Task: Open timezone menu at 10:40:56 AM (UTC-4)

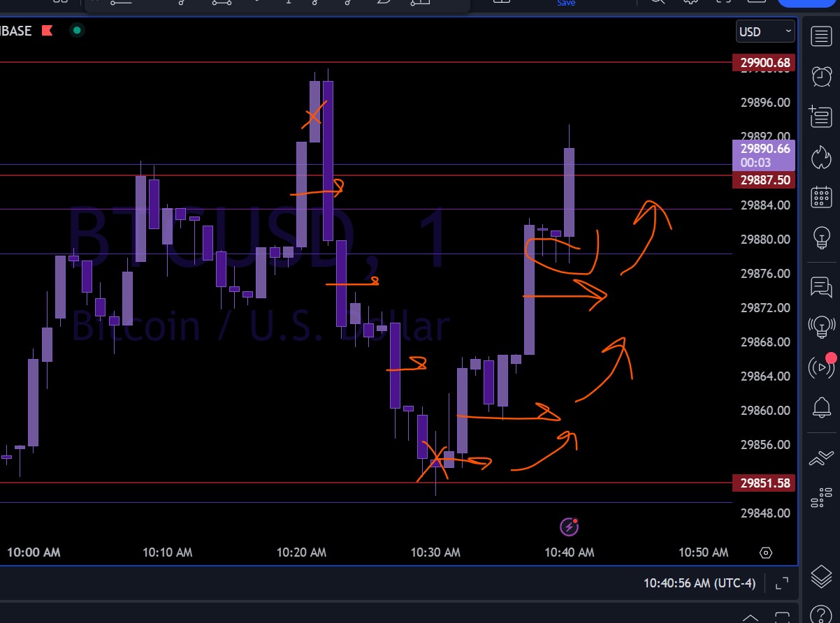Action: (x=699, y=582)
